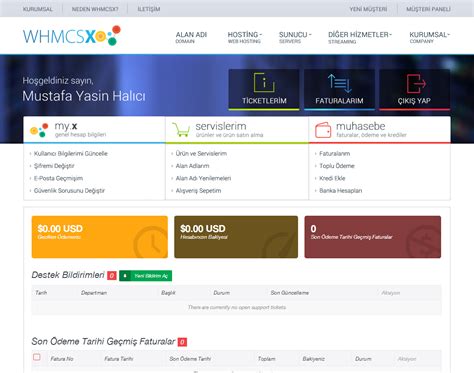Open Güvenlik Sorusunu Değiştir link
Viewport: 474px width, 373px height.
(x=69, y=191)
